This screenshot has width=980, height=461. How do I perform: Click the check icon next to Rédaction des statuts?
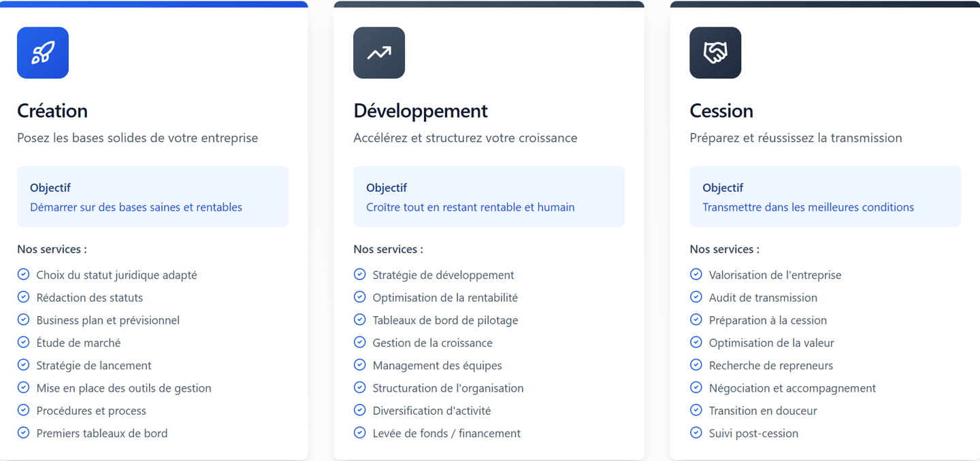(23, 297)
